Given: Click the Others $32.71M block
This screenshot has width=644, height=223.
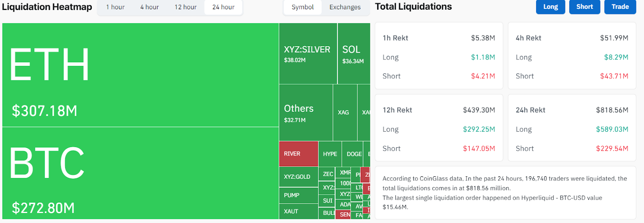Looking at the screenshot, I should (306, 113).
